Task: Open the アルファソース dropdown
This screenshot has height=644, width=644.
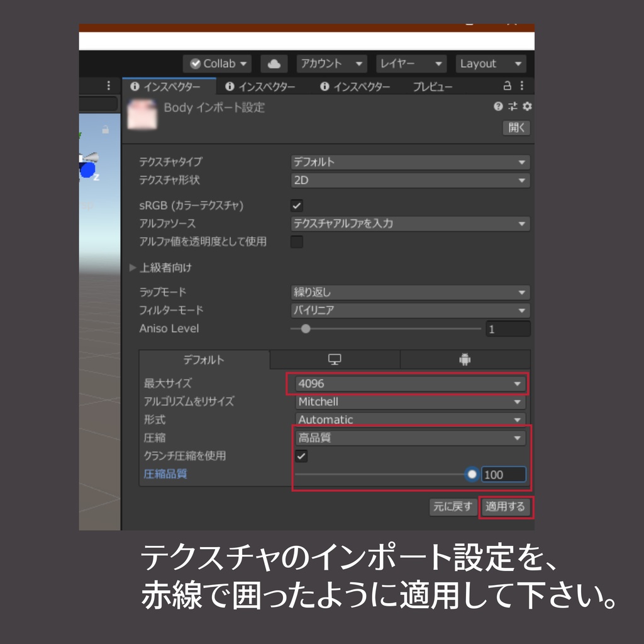Action: [x=410, y=224]
